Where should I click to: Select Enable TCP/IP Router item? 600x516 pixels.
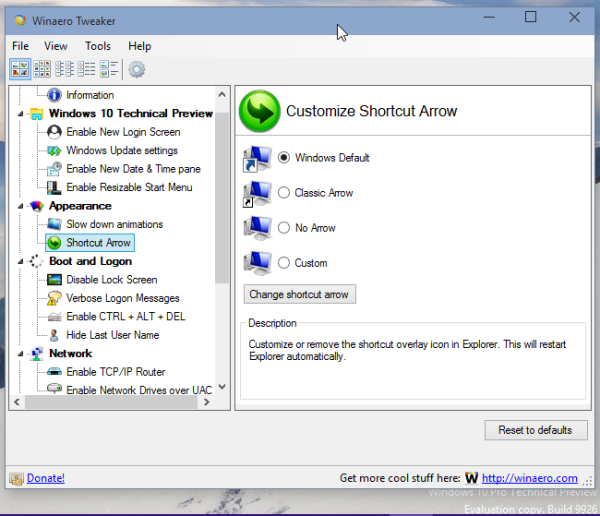pyautogui.click(x=116, y=372)
